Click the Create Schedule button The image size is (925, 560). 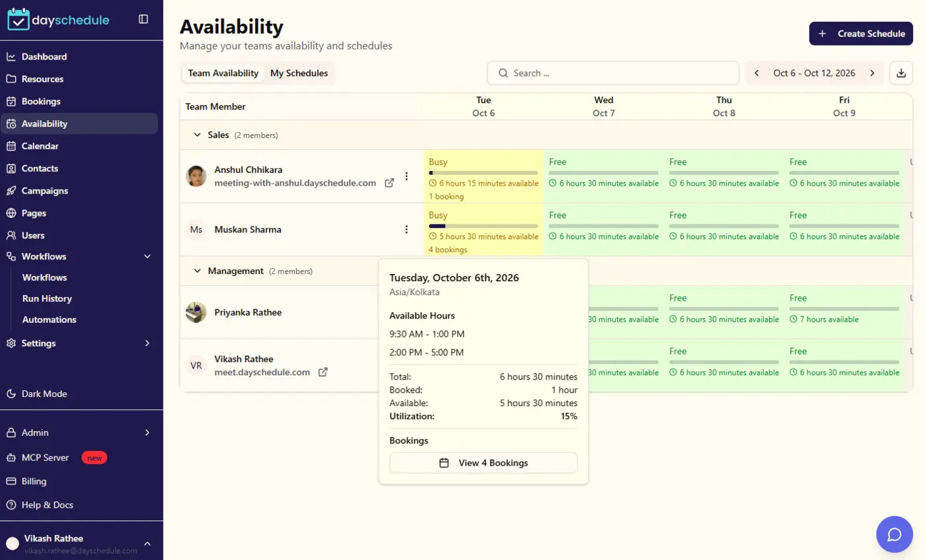[x=861, y=34]
